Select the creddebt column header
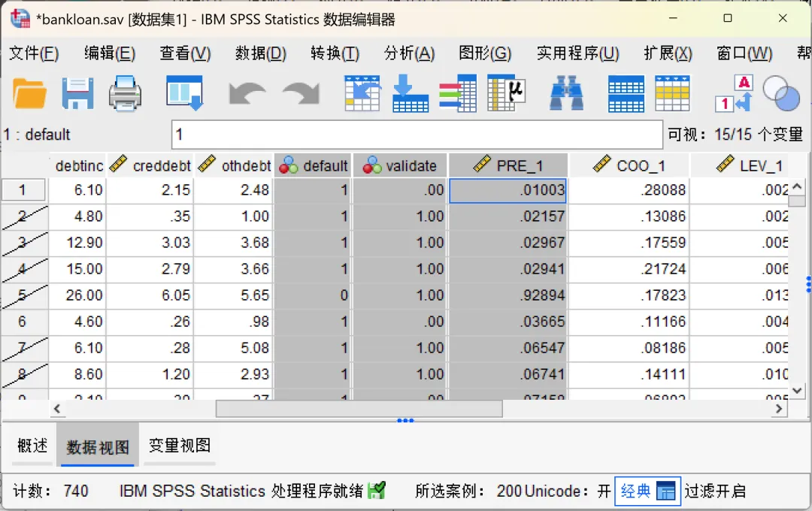 click(x=150, y=165)
